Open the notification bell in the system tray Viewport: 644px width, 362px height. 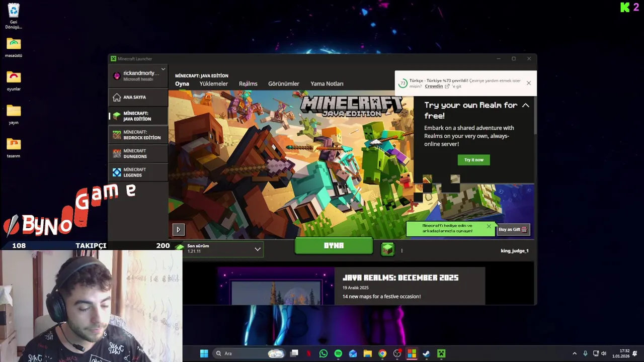click(x=635, y=353)
